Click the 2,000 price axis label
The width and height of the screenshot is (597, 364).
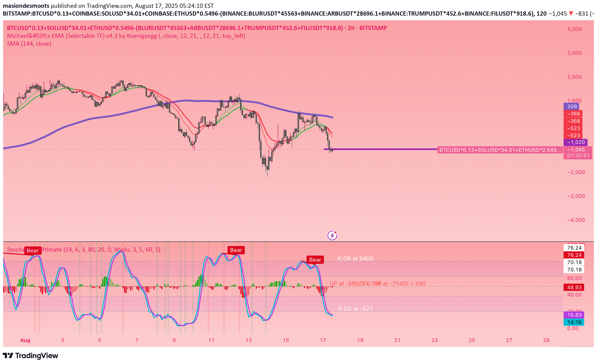click(x=574, y=77)
